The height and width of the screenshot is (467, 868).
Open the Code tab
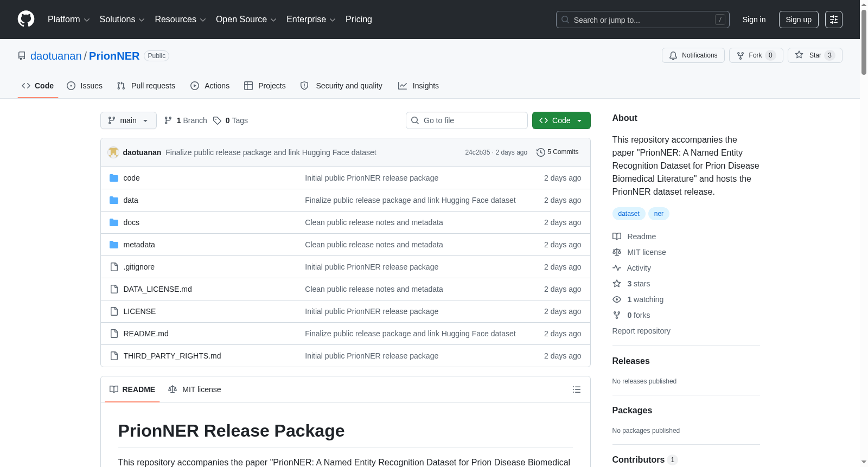tap(38, 86)
